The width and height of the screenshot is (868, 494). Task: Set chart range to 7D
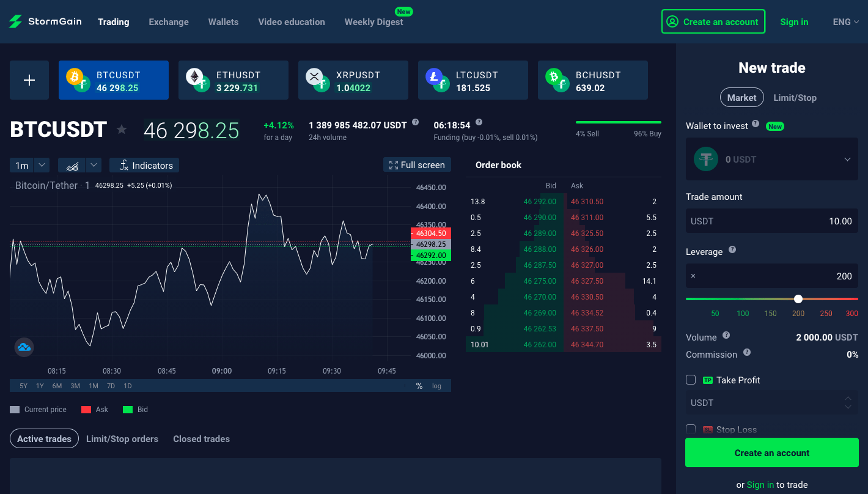pyautogui.click(x=111, y=386)
